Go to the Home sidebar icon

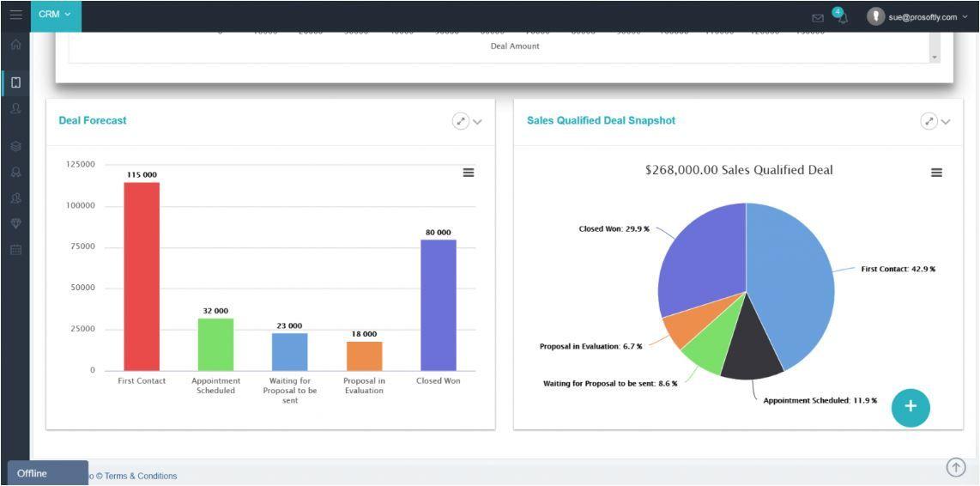pos(15,45)
